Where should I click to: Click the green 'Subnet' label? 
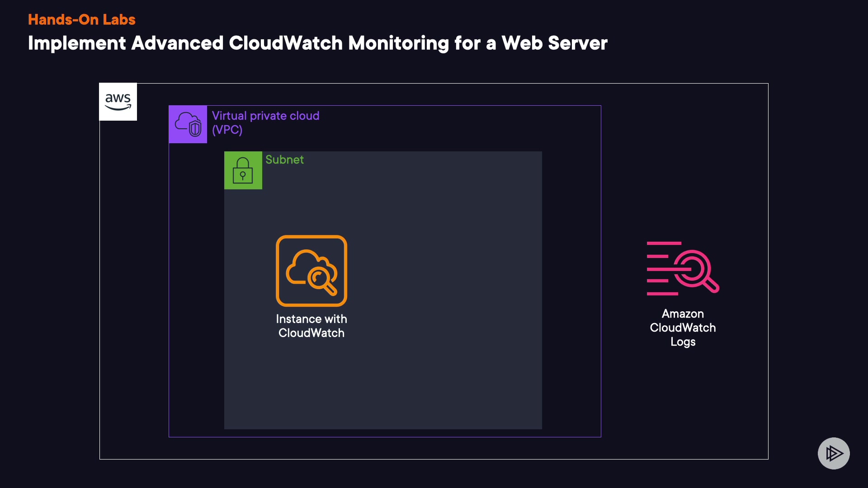(x=284, y=160)
